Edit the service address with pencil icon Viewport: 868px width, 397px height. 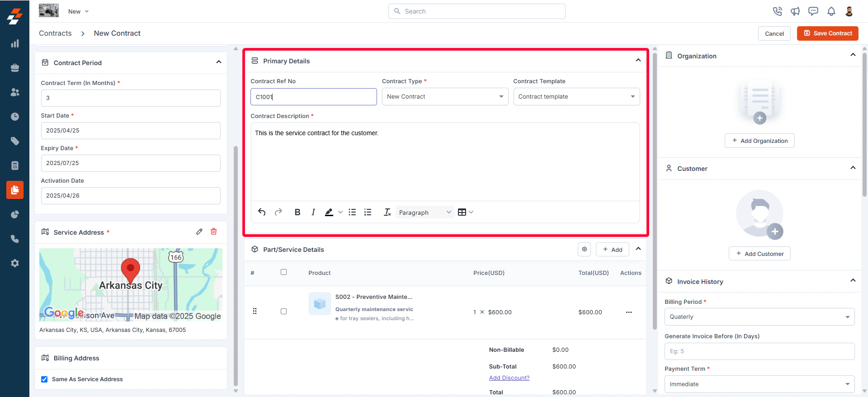[x=199, y=232]
